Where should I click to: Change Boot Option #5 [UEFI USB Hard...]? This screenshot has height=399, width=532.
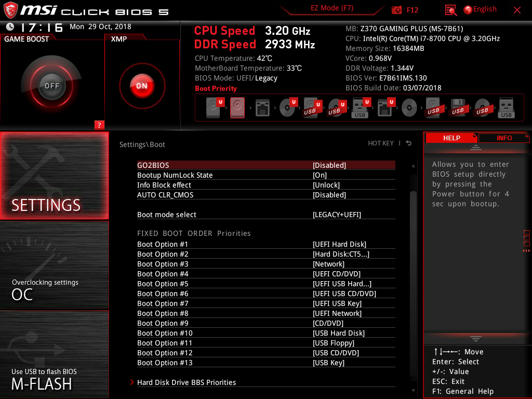342,284
